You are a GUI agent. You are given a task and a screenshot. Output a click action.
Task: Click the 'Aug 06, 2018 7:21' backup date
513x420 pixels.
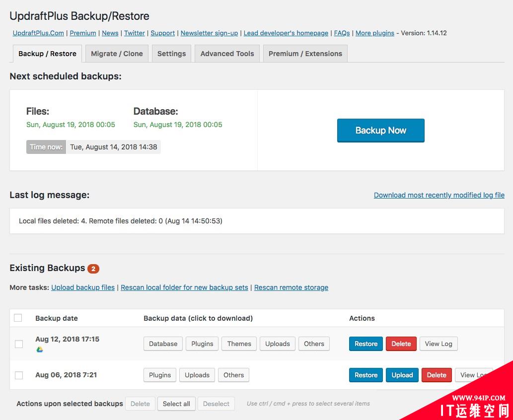[66, 375]
